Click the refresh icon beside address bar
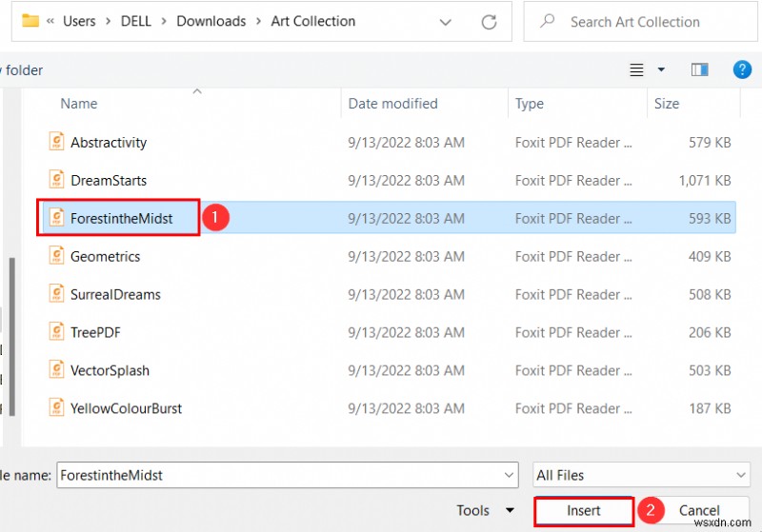The width and height of the screenshot is (762, 532). 490,21
